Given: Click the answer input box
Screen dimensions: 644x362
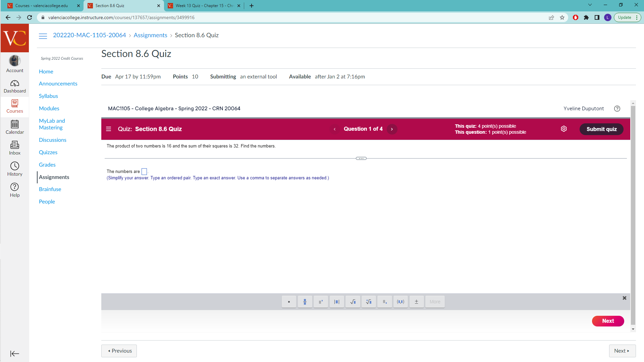Looking at the screenshot, I should coord(144,172).
